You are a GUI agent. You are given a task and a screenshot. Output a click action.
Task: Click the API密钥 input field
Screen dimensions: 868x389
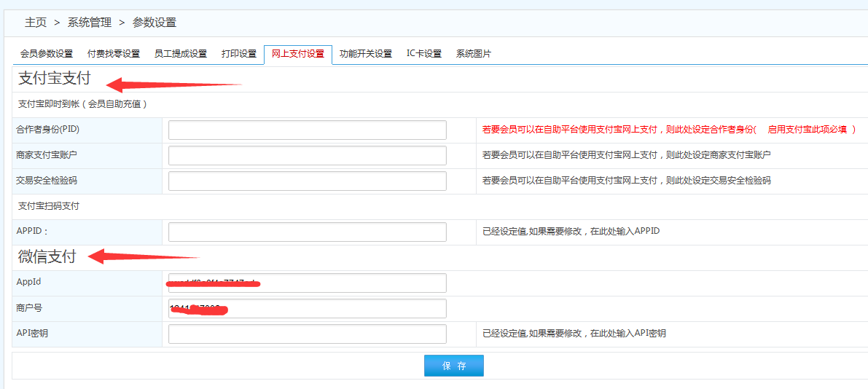tap(307, 334)
